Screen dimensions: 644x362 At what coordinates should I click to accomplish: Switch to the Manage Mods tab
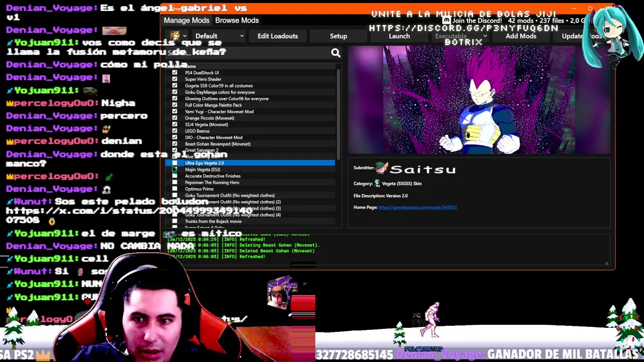click(x=186, y=21)
